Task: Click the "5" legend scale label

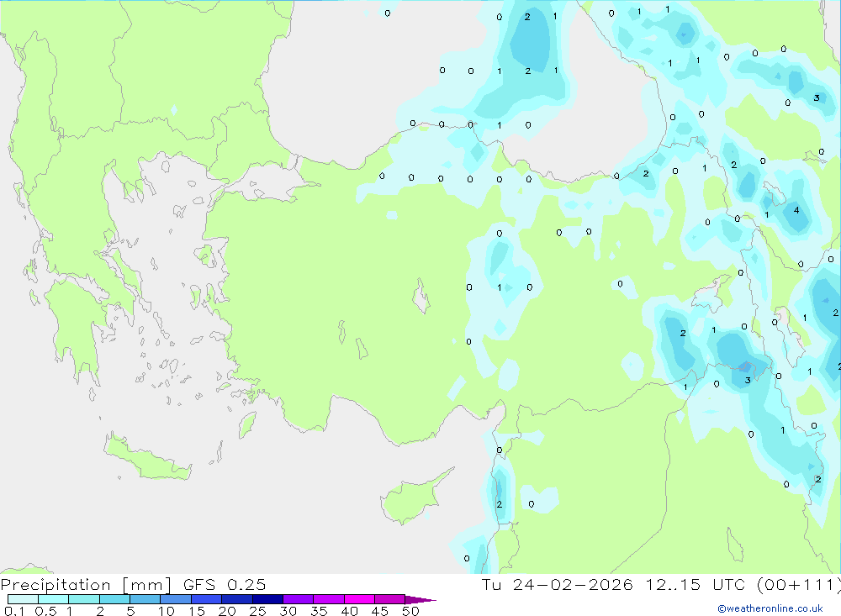Action: pos(130,611)
